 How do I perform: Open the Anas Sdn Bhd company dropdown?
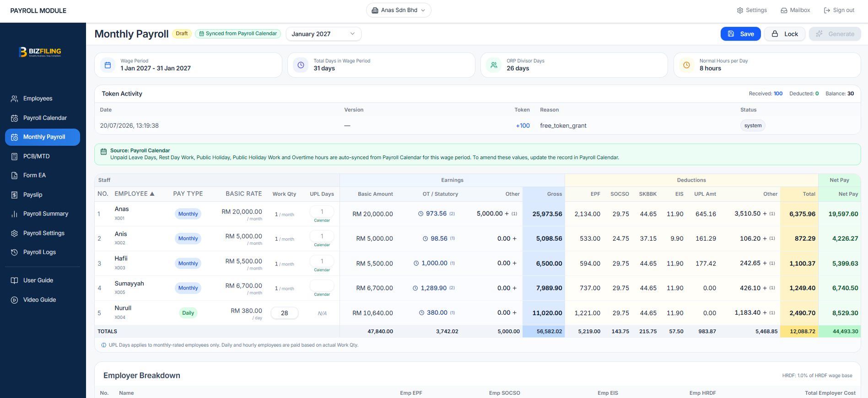(x=399, y=10)
